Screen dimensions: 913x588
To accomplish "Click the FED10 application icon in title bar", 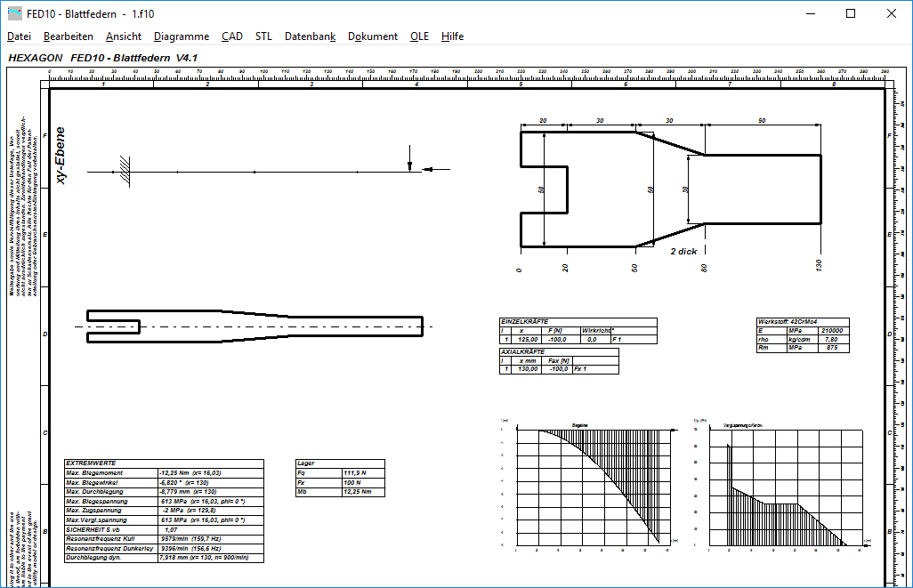I will pos(14,13).
